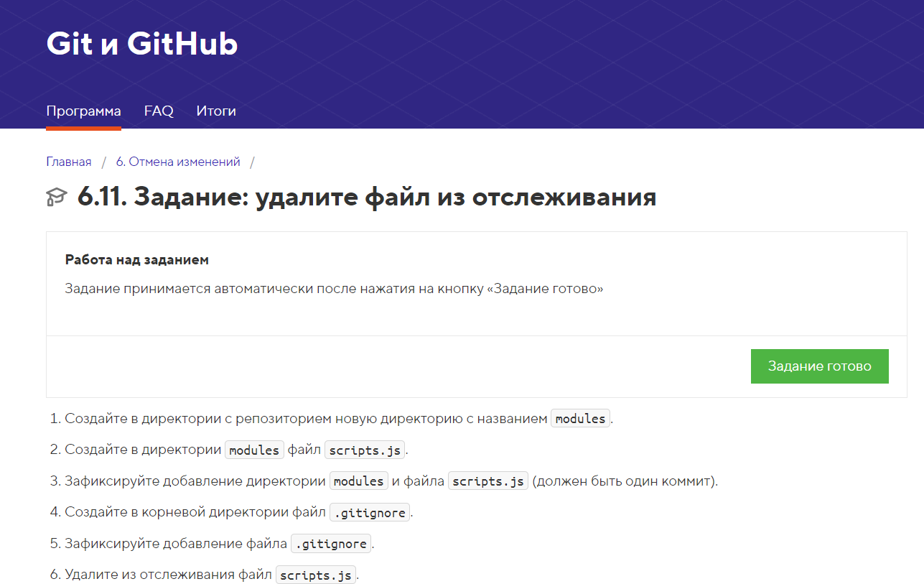This screenshot has height=584, width=924.
Task: Click modules code tag in step 1
Action: 581,419
